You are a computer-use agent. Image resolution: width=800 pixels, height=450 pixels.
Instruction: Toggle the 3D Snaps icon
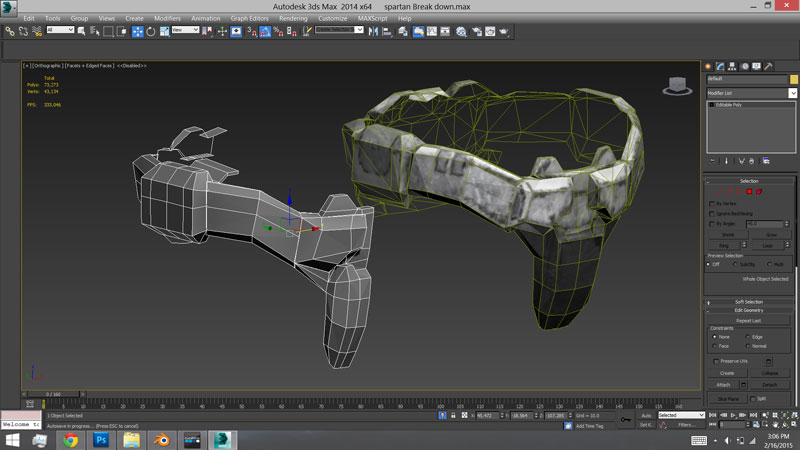click(252, 32)
